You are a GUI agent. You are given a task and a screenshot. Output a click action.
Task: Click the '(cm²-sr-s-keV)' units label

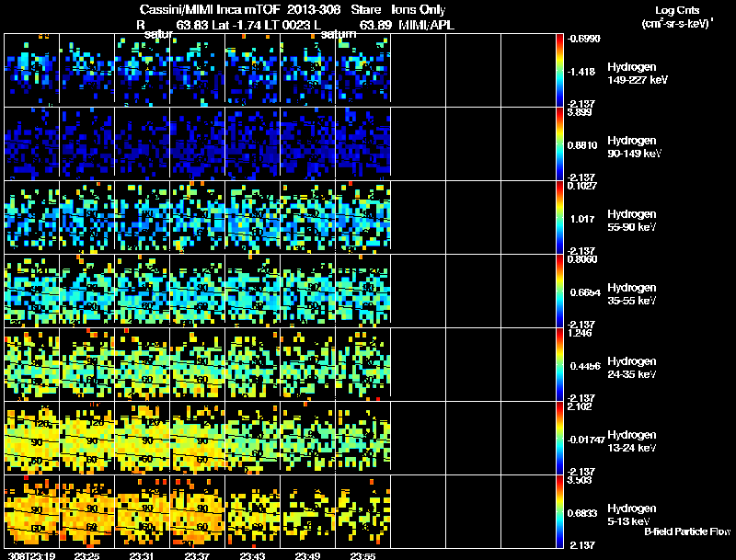(676, 23)
